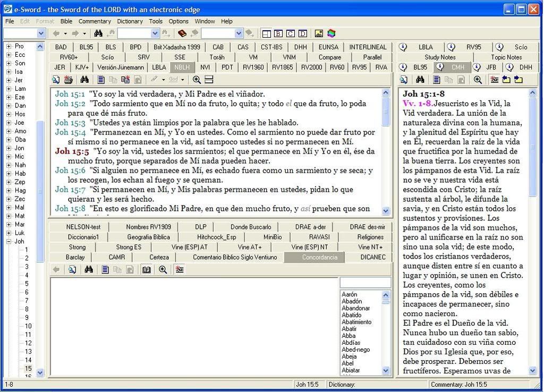544x392 pixels.
Task: Open the dictionary lookup combo box dropdown
Action: [239, 33]
